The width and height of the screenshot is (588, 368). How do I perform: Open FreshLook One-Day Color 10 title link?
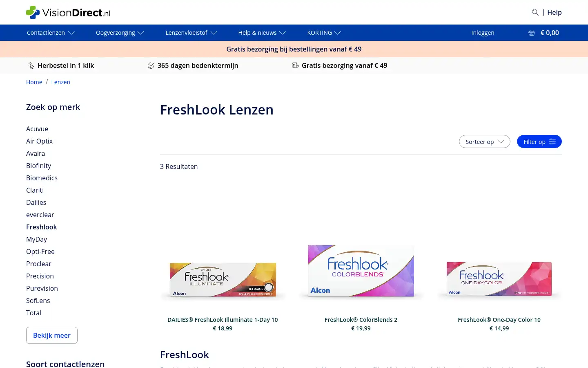[x=499, y=320]
